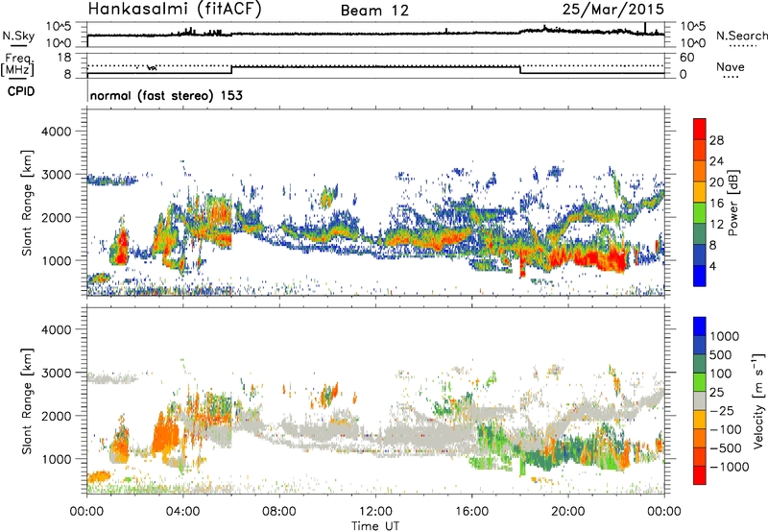Click the '100' tick on Velocity colorbar

point(721,374)
